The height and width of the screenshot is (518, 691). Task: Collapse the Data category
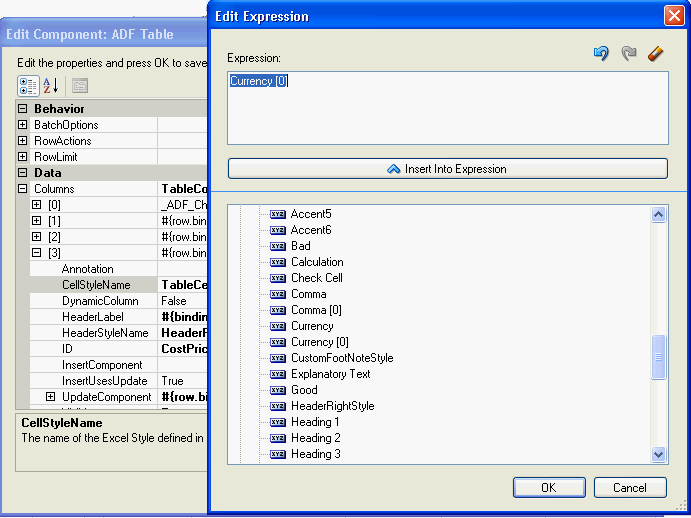click(22, 173)
